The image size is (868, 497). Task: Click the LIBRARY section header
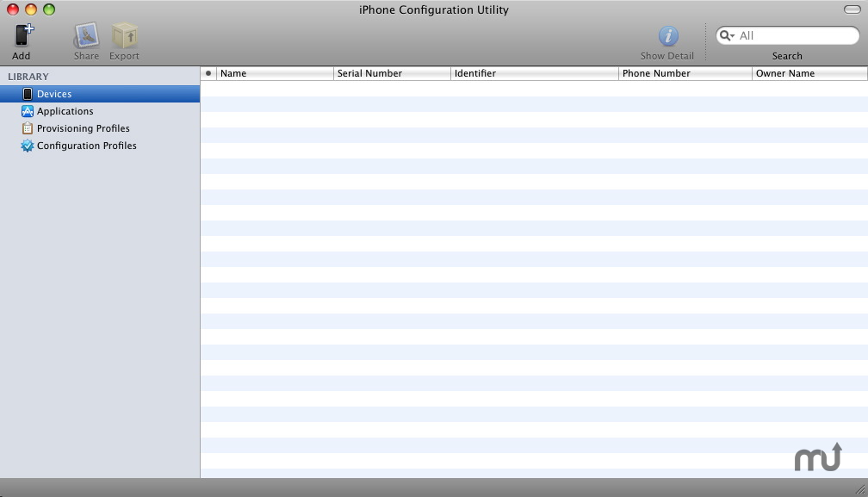(x=28, y=77)
